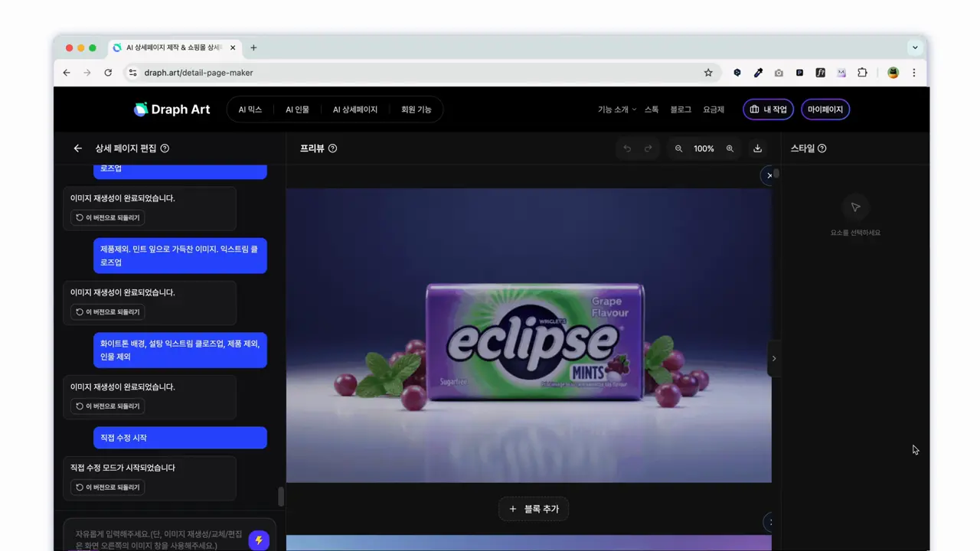This screenshot has height=551, width=980.
Task: Bookmark this page with the star icon
Action: 708,73
